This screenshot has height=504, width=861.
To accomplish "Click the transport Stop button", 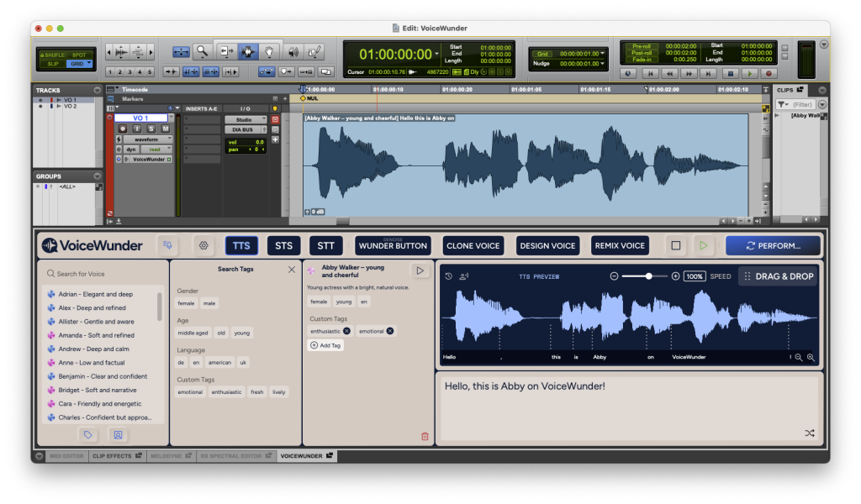I will (730, 73).
